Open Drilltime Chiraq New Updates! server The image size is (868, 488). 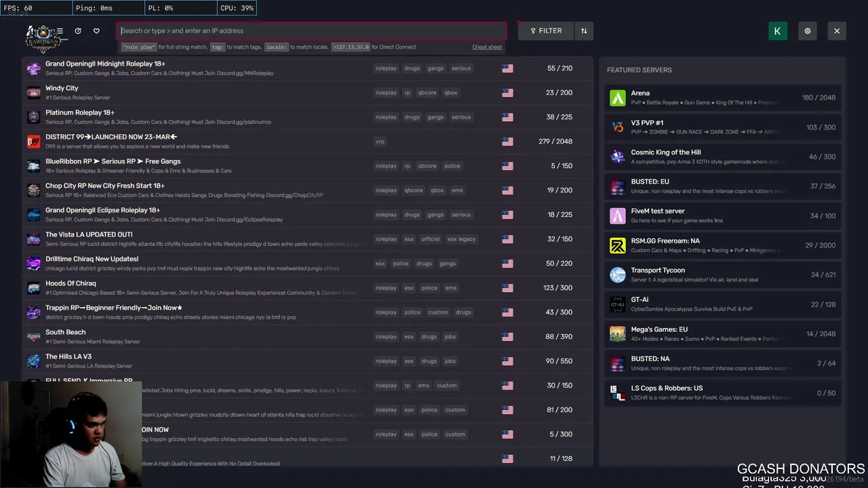pos(308,264)
